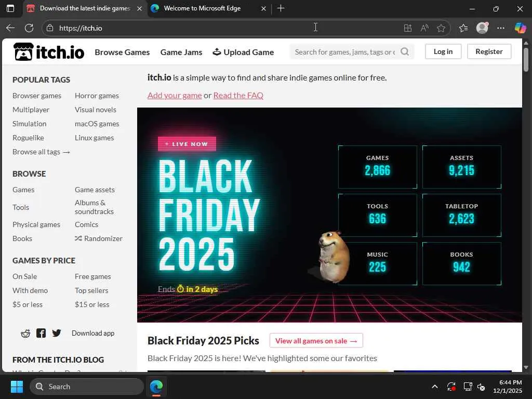Image resolution: width=532 pixels, height=399 pixels.
Task: Show hidden tray icons chevron
Action: [435, 387]
